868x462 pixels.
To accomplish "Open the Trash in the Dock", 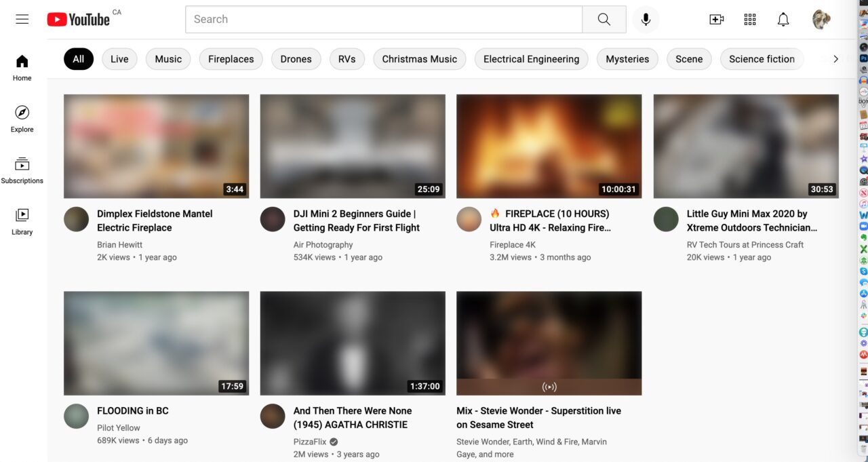I will point(864,448).
